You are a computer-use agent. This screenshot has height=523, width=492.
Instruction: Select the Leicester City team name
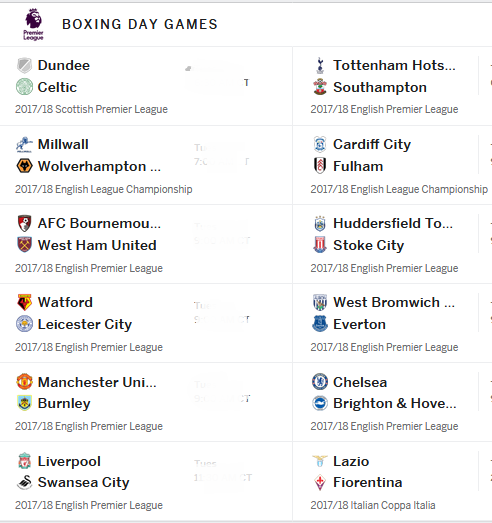pyautogui.click(x=85, y=324)
